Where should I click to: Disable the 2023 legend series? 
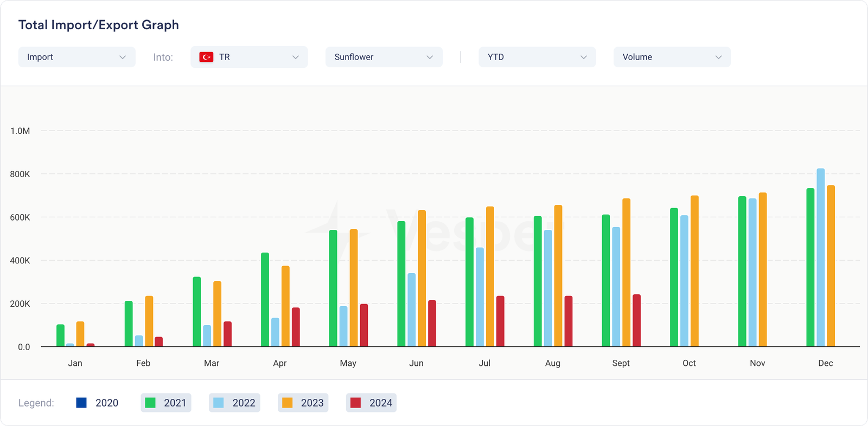tap(303, 403)
